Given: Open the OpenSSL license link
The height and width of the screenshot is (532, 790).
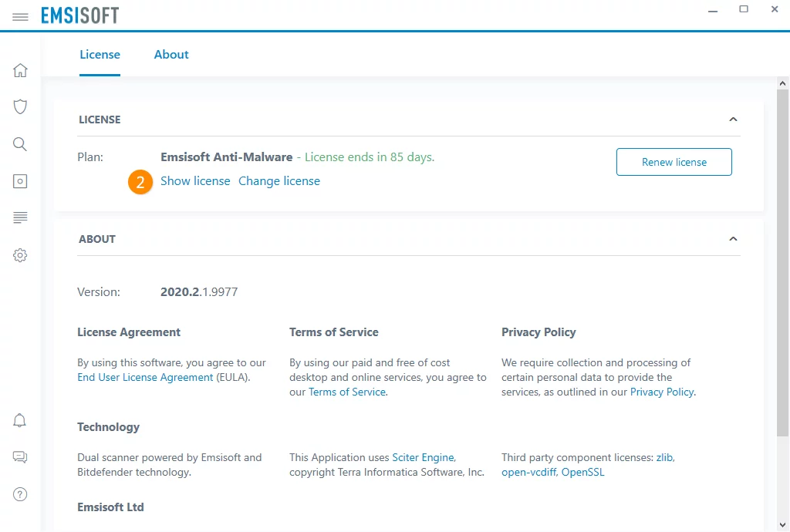Looking at the screenshot, I should 583,472.
